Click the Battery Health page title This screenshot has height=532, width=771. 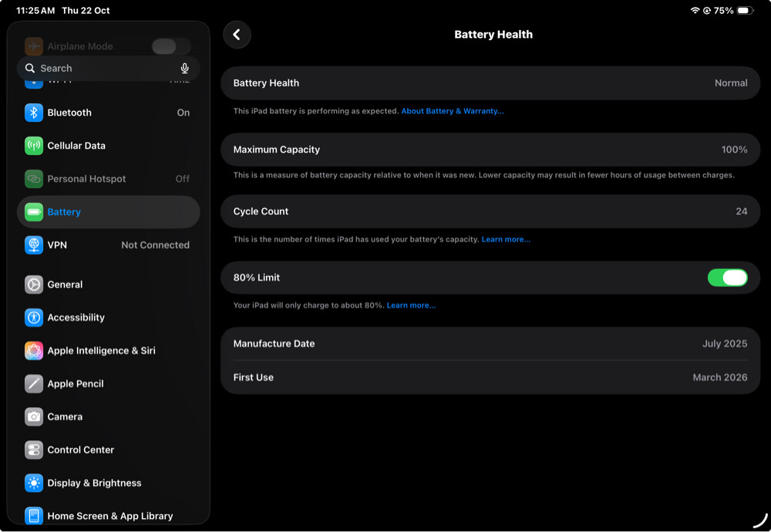493,35
